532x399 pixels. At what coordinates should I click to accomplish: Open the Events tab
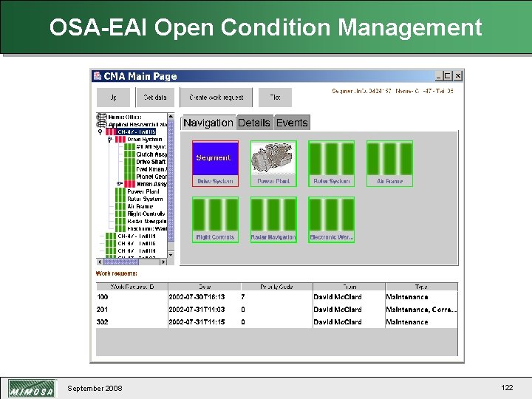(x=292, y=123)
